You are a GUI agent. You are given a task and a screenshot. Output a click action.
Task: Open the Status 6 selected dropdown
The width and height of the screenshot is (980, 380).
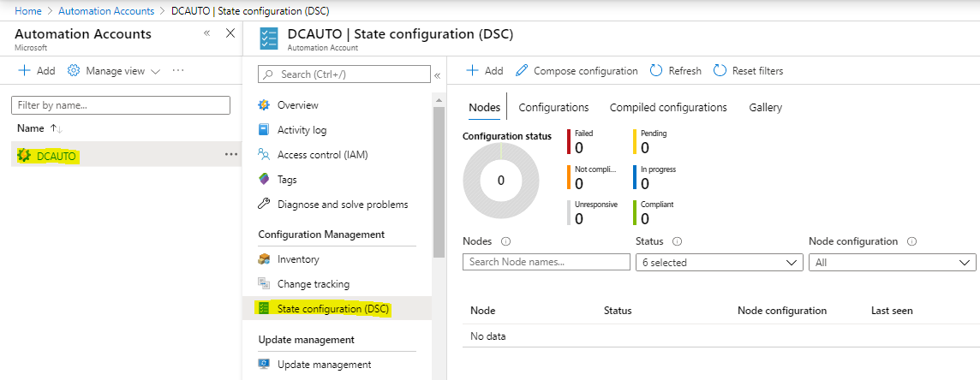coord(719,263)
